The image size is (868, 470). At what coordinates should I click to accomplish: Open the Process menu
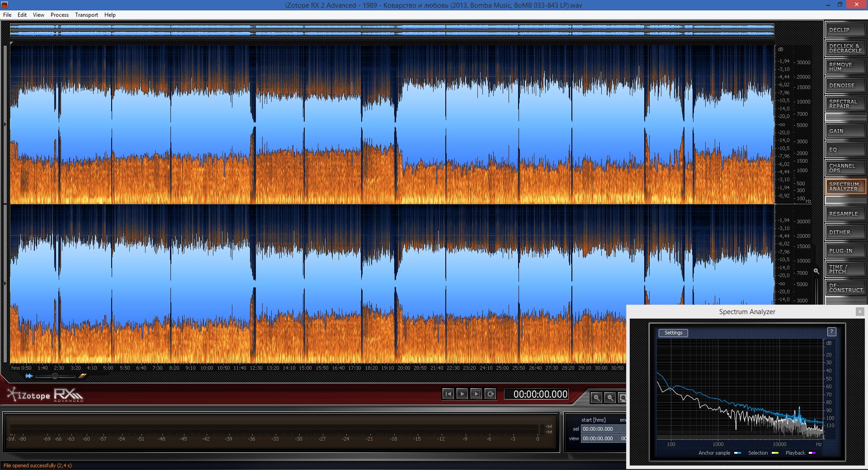60,15
